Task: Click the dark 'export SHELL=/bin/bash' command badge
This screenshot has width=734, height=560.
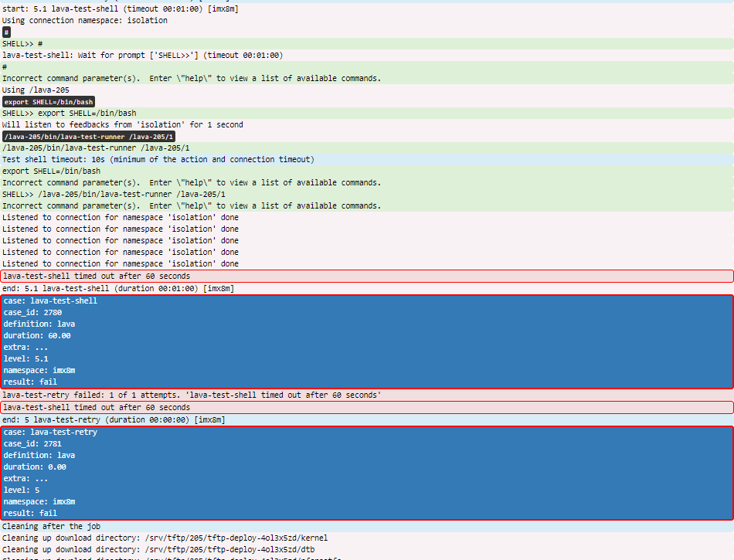Action: [x=49, y=102]
